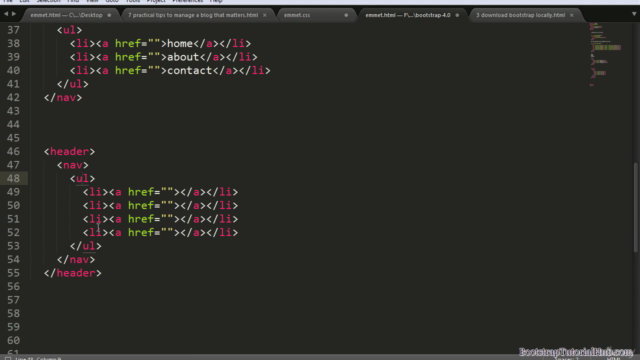Click the ul tag on line 48
Viewport: 640px width, 360px height.
coord(82,178)
